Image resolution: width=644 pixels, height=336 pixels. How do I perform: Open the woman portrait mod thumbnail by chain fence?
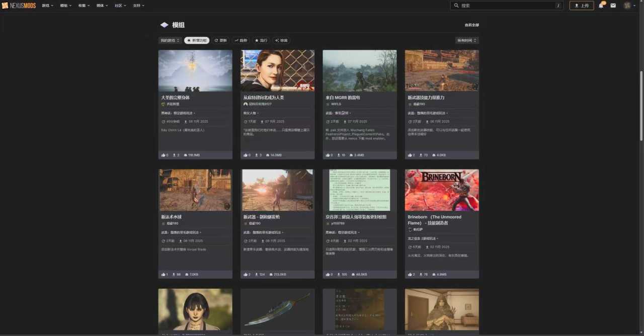click(277, 71)
